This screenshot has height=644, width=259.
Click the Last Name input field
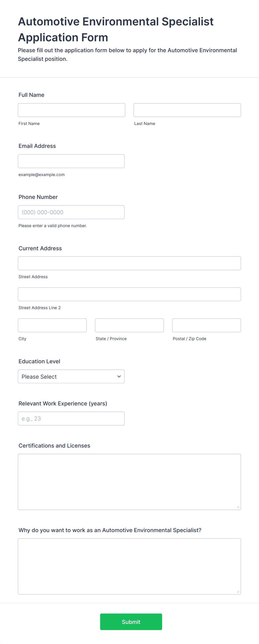point(187,110)
